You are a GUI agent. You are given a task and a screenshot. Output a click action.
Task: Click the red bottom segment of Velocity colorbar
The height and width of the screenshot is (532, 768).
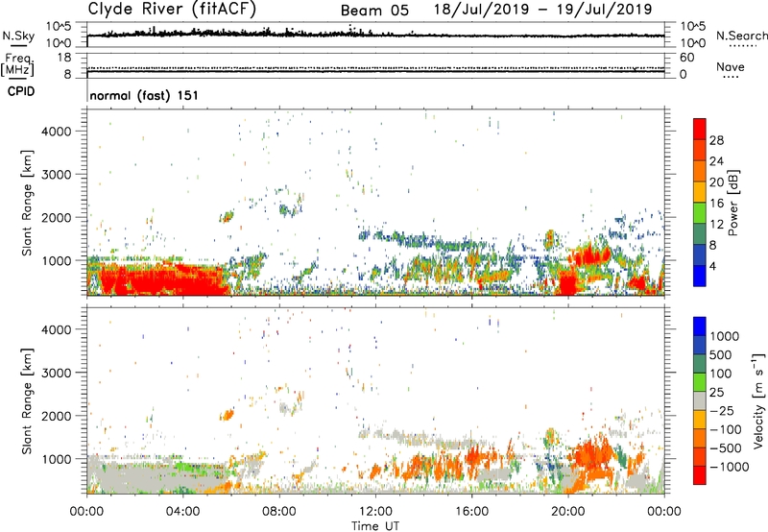pyautogui.click(x=700, y=475)
